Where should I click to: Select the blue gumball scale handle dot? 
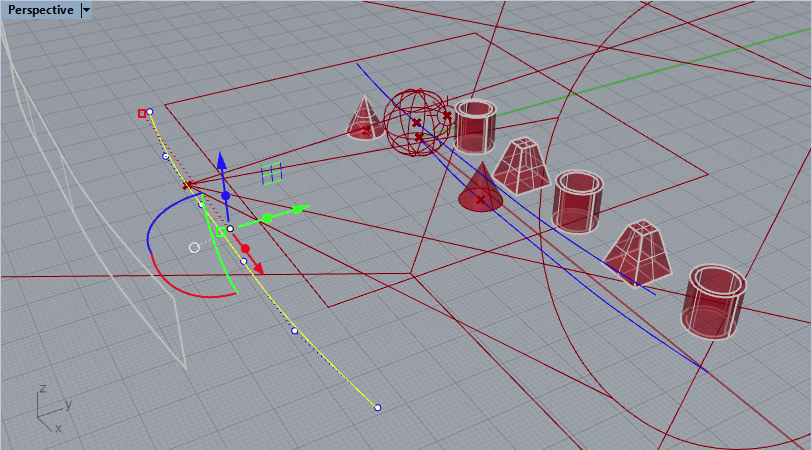pyautogui.click(x=225, y=196)
